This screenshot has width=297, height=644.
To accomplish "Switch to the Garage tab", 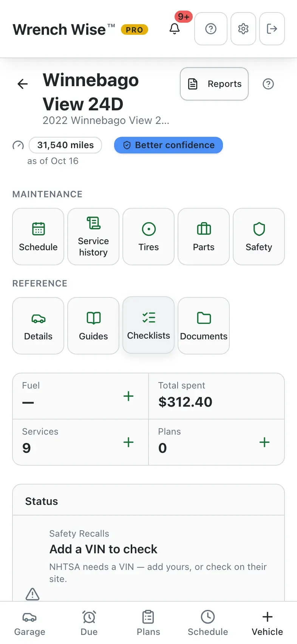I will [29, 623].
